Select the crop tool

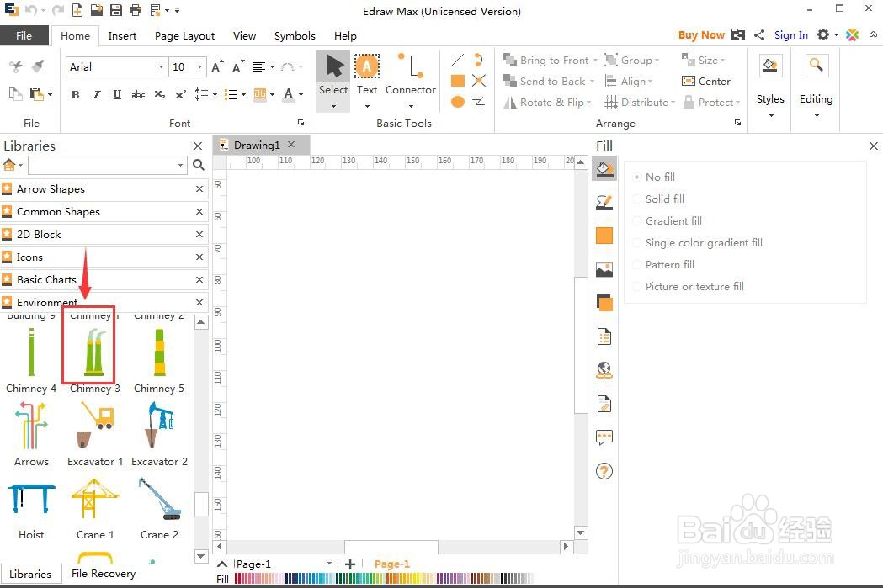479,102
